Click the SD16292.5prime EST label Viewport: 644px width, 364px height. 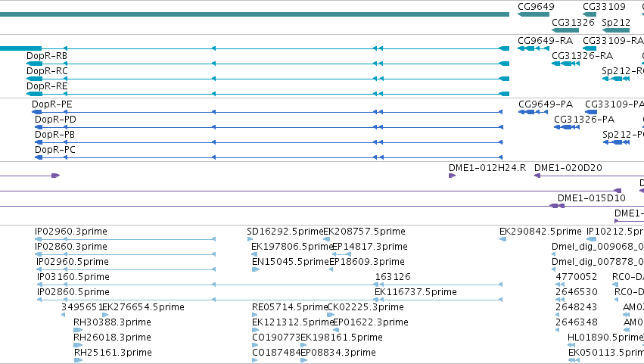pos(285,232)
